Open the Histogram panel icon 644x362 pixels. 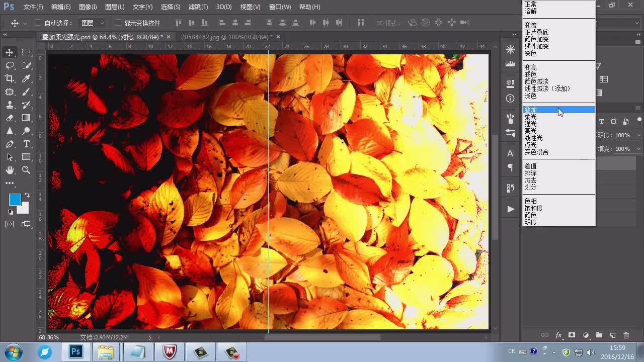pos(510,63)
